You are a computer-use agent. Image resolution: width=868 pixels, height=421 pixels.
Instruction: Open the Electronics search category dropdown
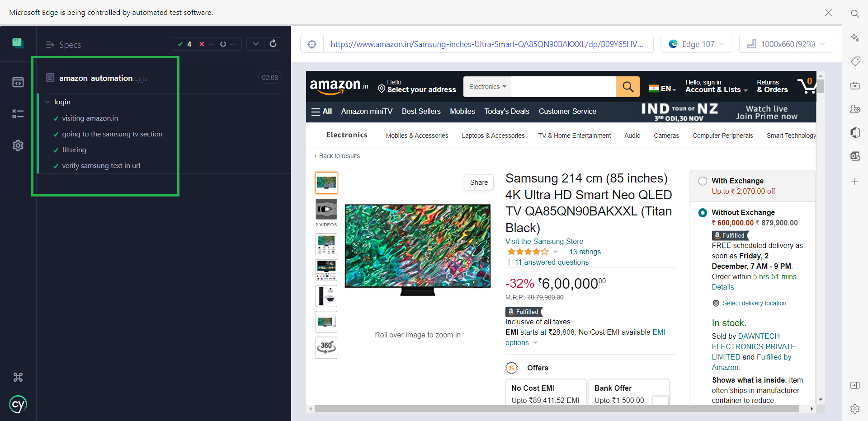tap(486, 86)
